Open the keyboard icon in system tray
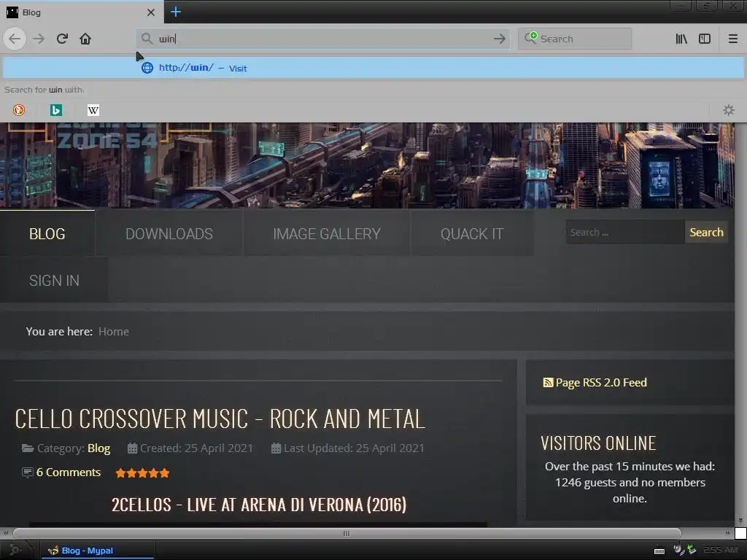This screenshot has height=560, width=747. [x=659, y=551]
